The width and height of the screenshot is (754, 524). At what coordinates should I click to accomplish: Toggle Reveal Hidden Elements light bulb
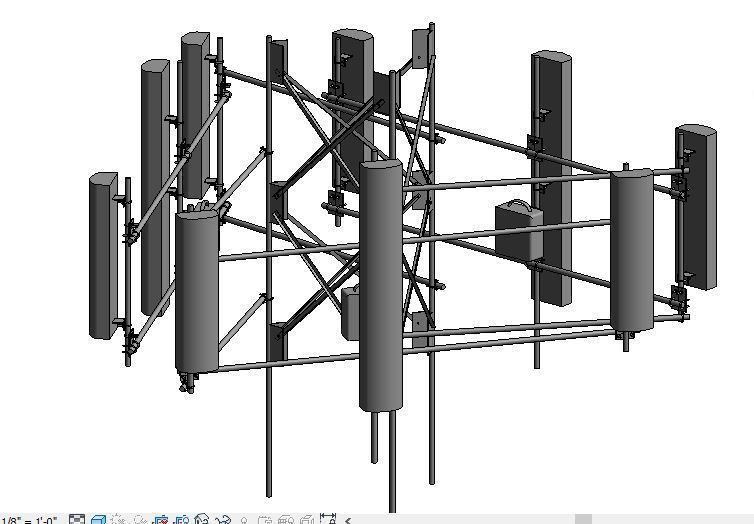pos(244,520)
